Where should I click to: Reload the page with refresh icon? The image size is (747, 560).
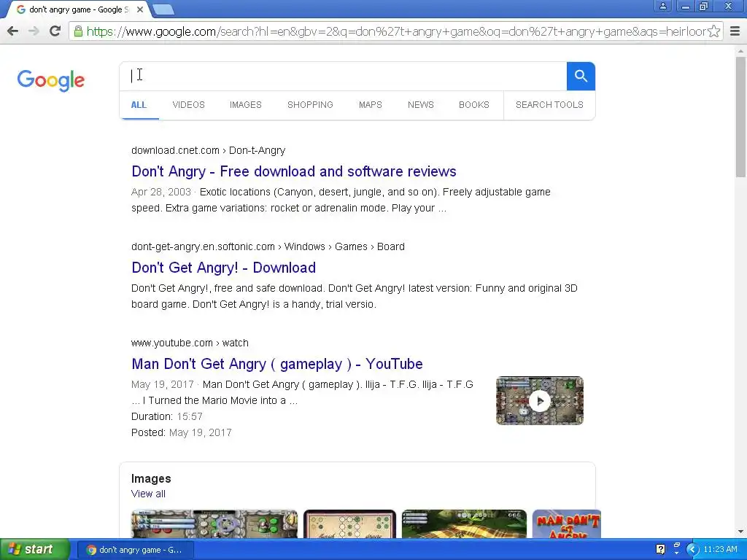55,31
